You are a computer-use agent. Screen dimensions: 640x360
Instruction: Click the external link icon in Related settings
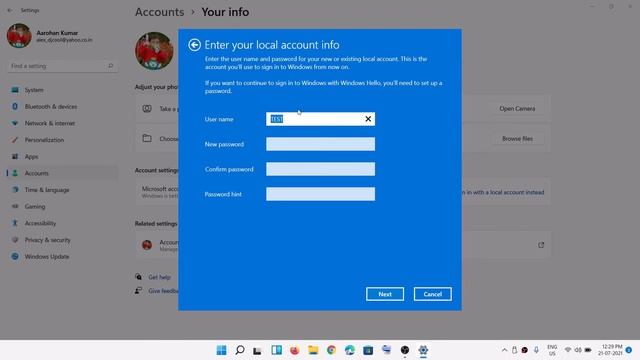[541, 245]
